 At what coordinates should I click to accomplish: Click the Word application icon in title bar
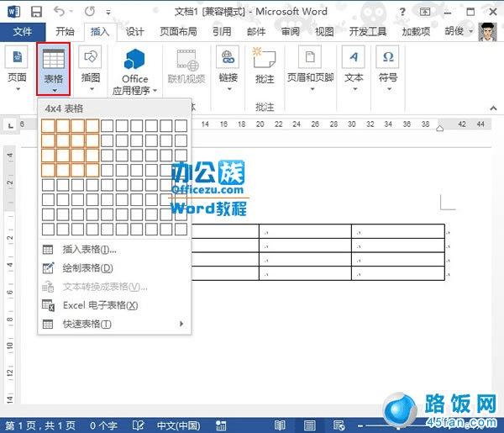[13, 12]
